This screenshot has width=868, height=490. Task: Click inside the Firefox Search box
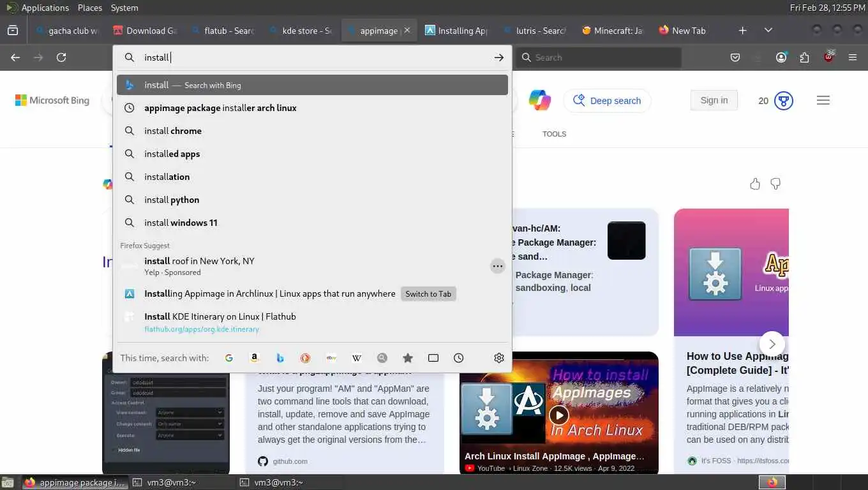tap(599, 57)
